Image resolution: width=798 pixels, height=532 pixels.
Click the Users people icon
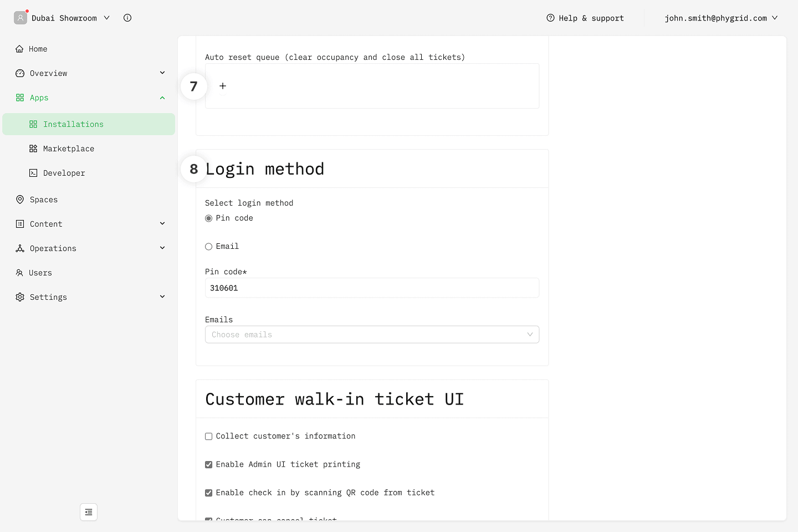point(20,273)
